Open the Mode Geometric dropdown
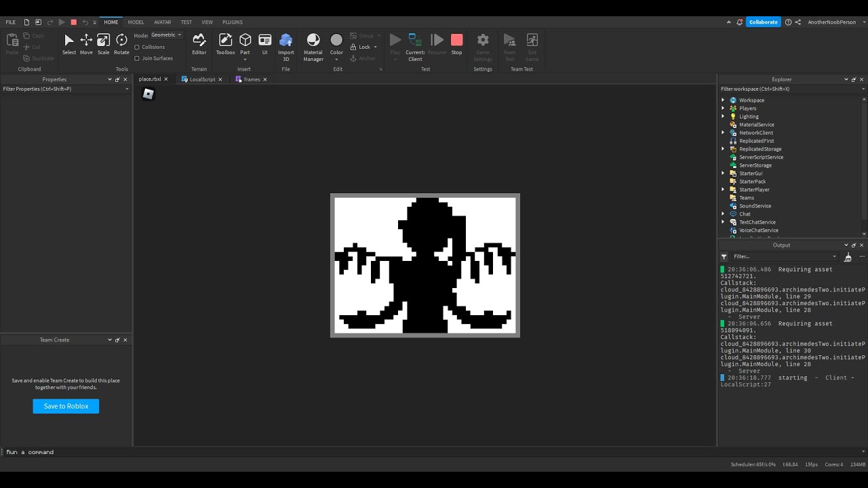 point(166,35)
